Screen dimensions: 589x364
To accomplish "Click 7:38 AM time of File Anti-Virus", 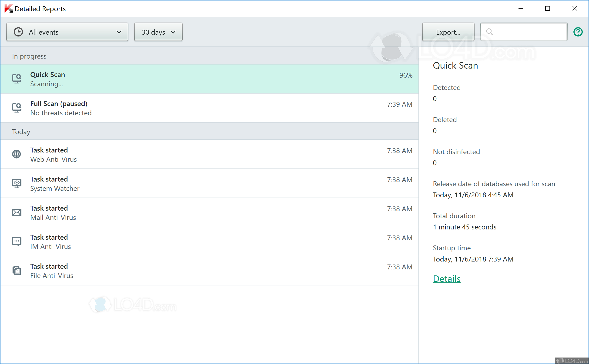I will click(400, 267).
